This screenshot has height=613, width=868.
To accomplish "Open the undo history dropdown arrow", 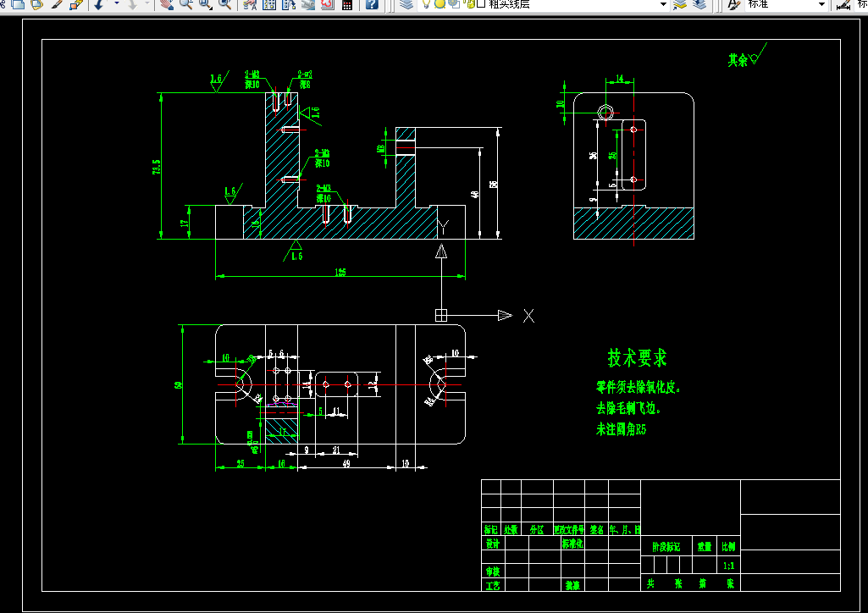I will pyautogui.click(x=117, y=4).
